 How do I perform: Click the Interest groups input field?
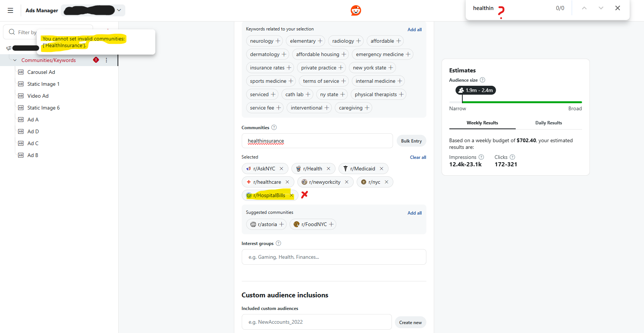coord(334,257)
